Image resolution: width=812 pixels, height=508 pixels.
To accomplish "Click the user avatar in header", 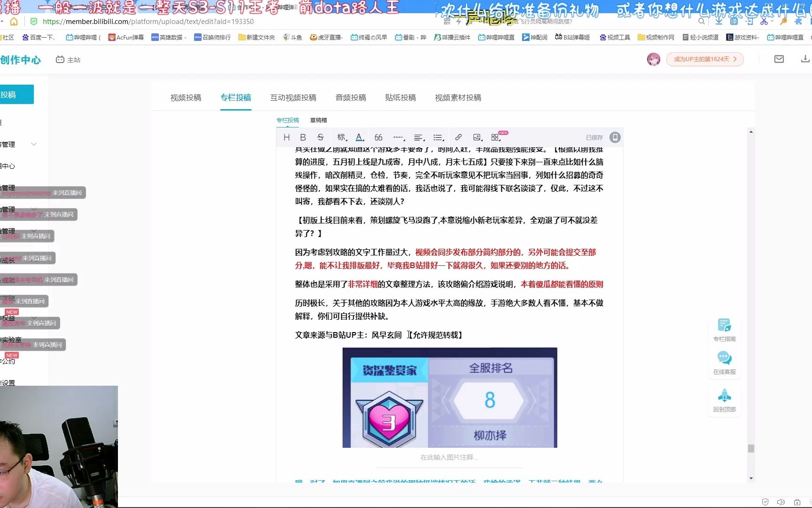I will (x=654, y=59).
